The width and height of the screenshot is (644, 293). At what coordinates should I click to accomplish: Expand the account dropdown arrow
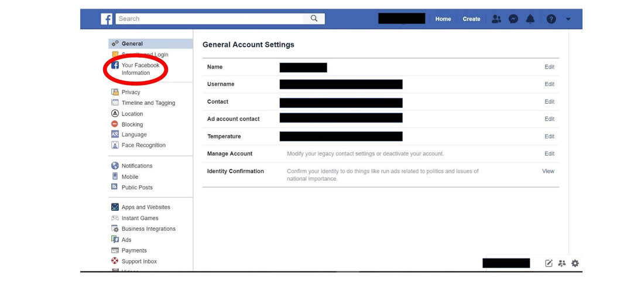pos(568,19)
